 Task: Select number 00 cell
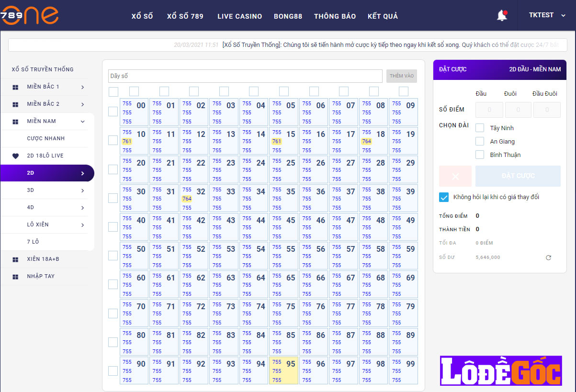(x=134, y=112)
